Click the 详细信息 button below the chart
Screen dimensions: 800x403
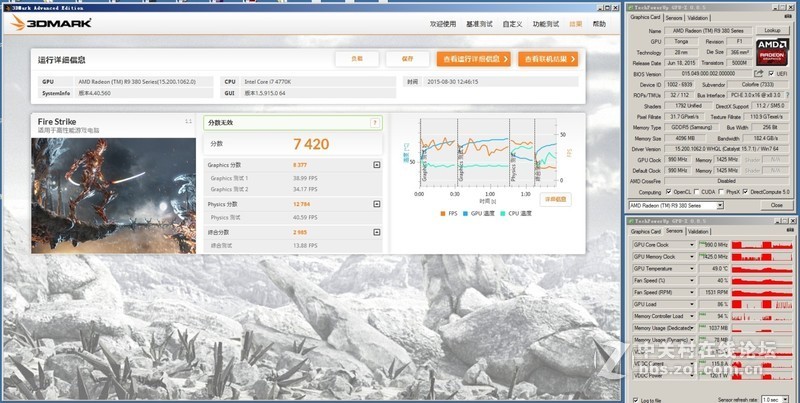(x=556, y=199)
